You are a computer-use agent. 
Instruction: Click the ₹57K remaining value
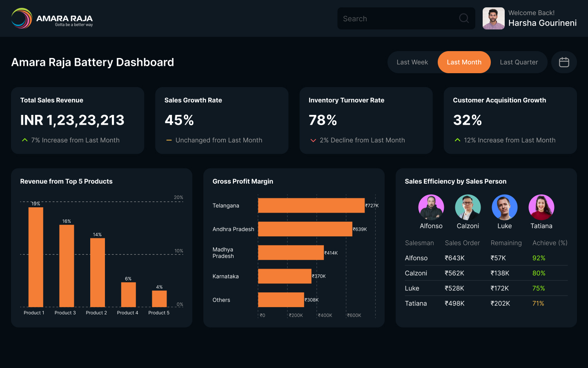pos(498,258)
